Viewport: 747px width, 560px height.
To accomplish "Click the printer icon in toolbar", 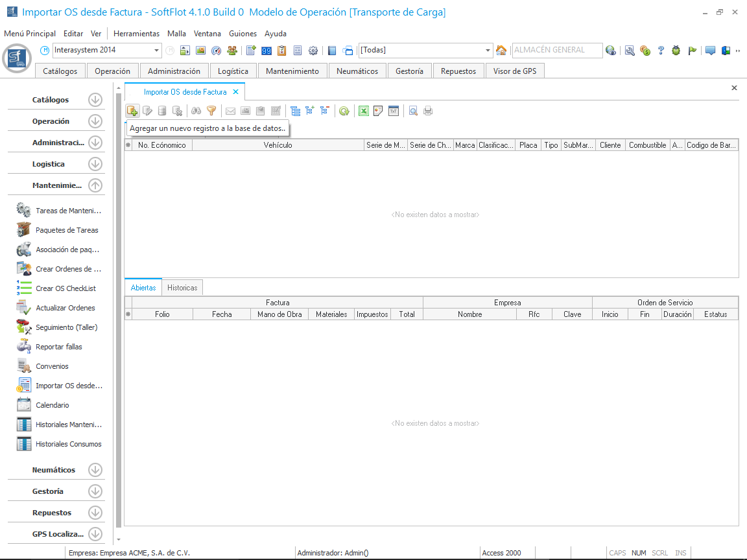I will (x=428, y=111).
